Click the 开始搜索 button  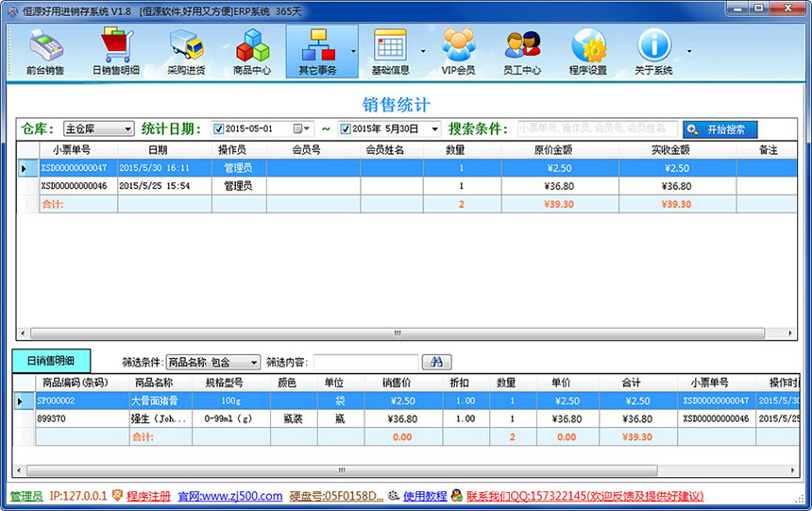click(x=720, y=129)
